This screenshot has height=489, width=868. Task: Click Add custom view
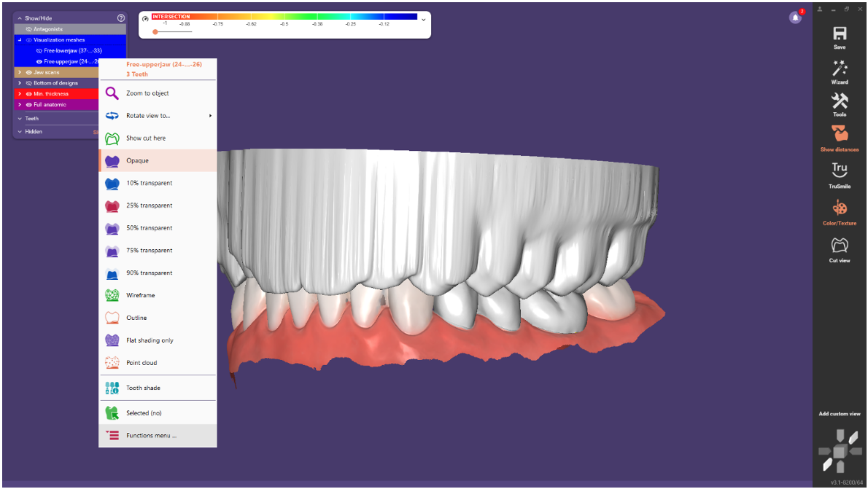point(839,413)
